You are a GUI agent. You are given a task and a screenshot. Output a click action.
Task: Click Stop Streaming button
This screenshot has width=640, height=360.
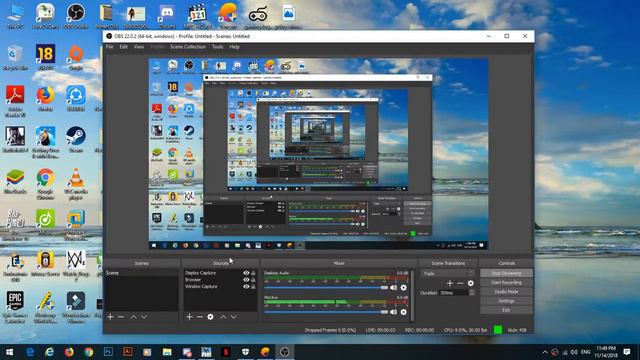point(506,273)
